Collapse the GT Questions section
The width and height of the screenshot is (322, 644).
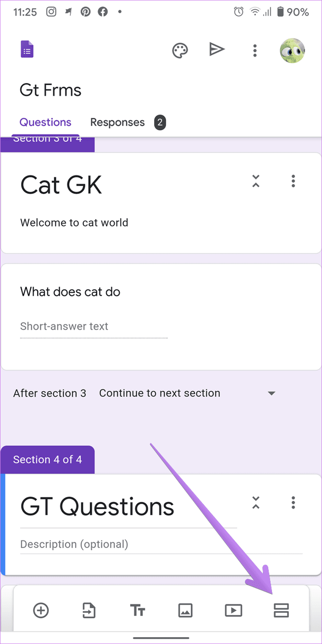pyautogui.click(x=256, y=502)
